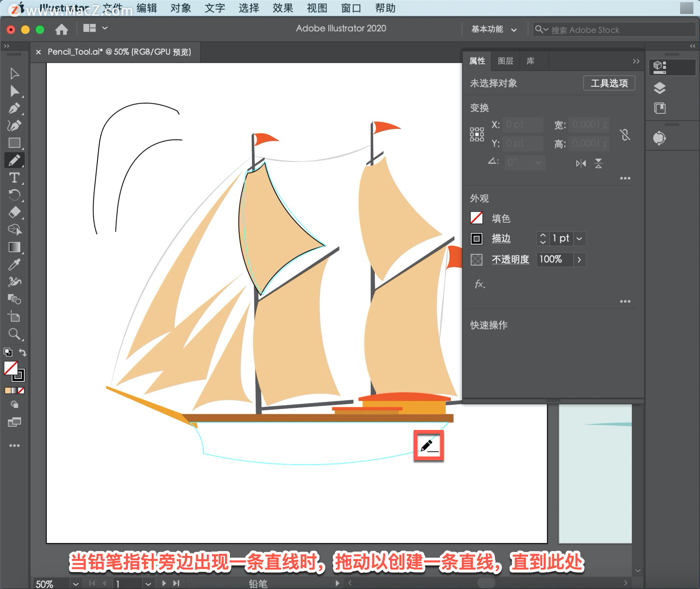Switch to the 图层 tab
The height and width of the screenshot is (589, 700).
(505, 61)
